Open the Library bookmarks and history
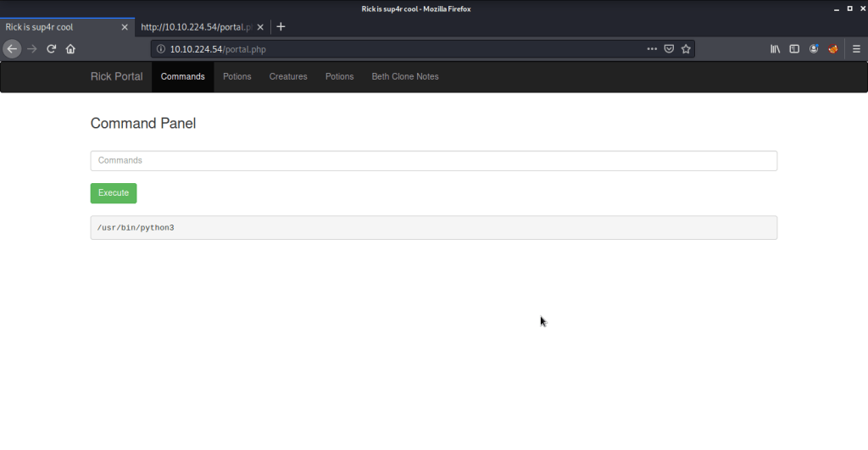Image resolution: width=868 pixels, height=450 pixels. pyautogui.click(x=775, y=49)
